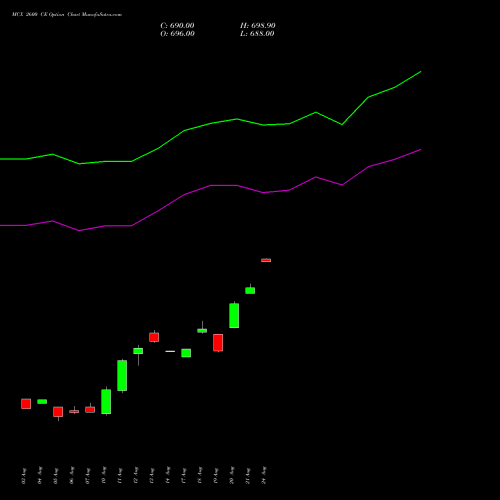
Task: Click the 21 Aug date label
Action: [x=248, y=476]
